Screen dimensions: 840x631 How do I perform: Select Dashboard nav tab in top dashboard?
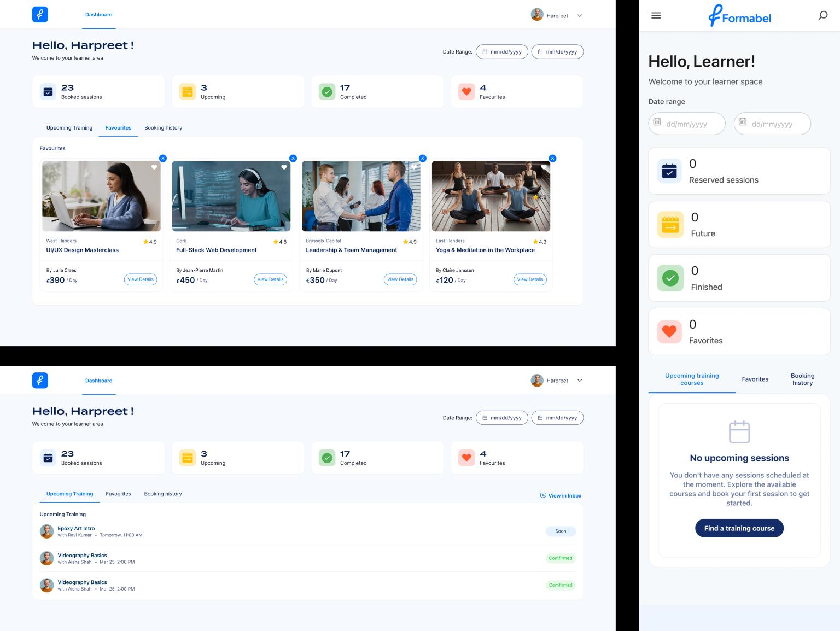[99, 15]
